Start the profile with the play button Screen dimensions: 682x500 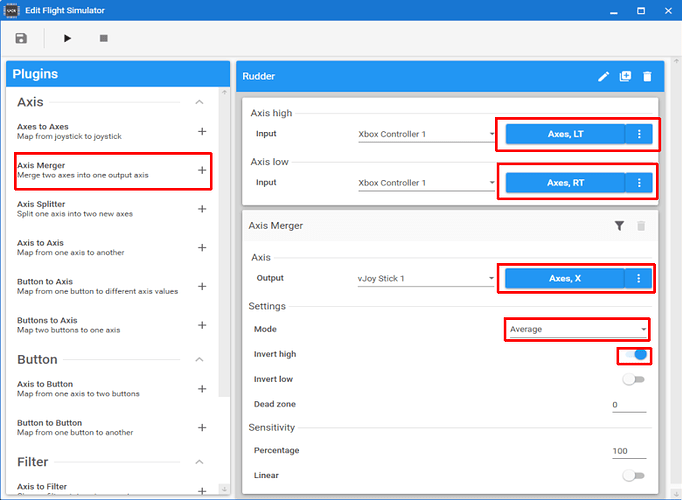pyautogui.click(x=67, y=38)
